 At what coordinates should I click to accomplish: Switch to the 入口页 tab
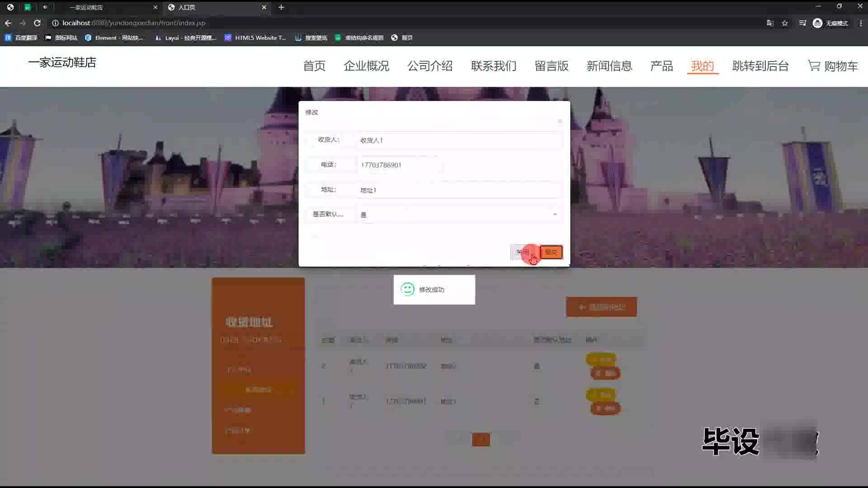pos(216,7)
